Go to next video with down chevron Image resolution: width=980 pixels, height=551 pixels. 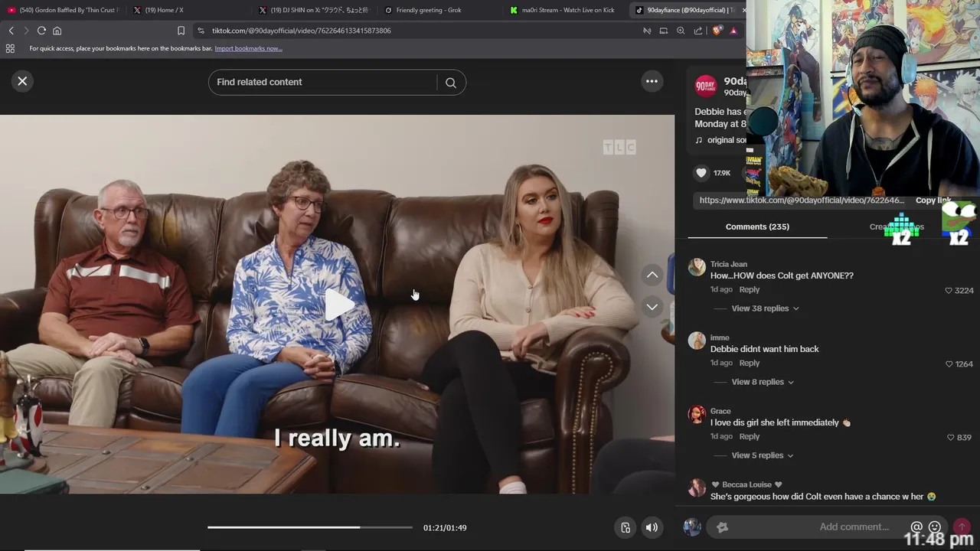[x=652, y=307]
